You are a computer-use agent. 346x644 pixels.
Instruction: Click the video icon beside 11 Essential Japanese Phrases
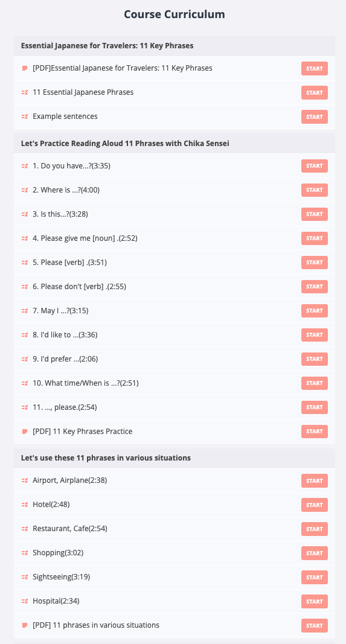pyautogui.click(x=25, y=92)
